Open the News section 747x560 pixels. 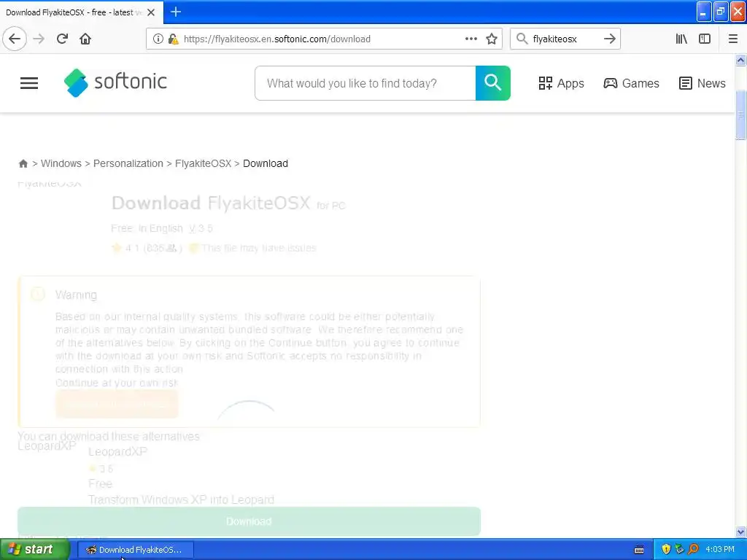pyautogui.click(x=703, y=83)
